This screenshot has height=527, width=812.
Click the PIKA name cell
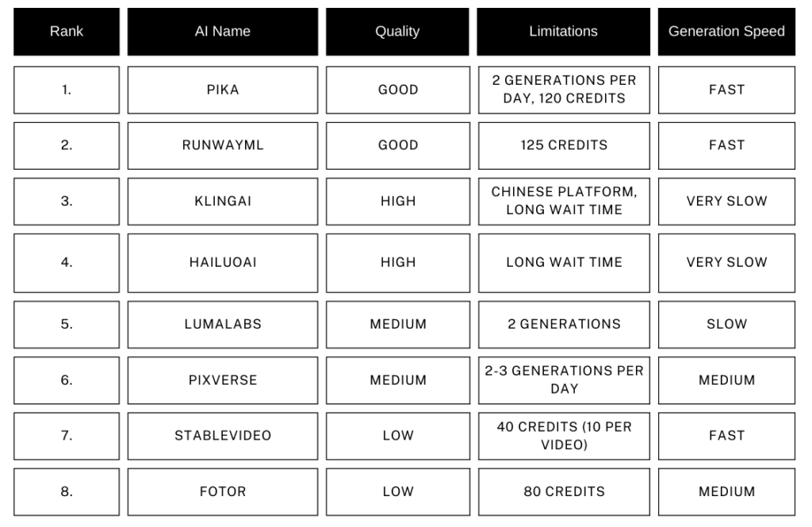tap(222, 90)
